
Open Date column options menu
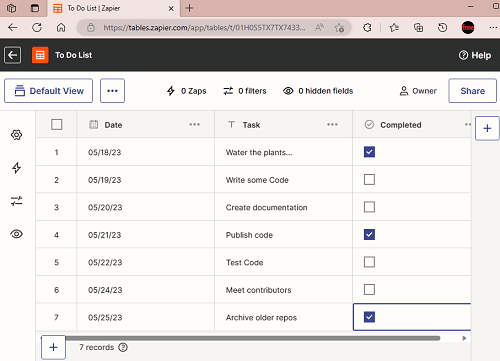coord(194,125)
